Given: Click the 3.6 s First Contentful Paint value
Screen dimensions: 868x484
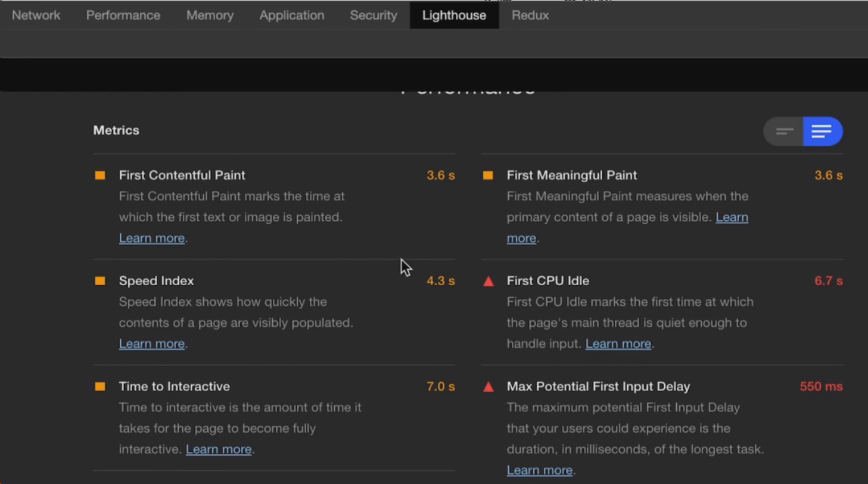Looking at the screenshot, I should [x=441, y=175].
